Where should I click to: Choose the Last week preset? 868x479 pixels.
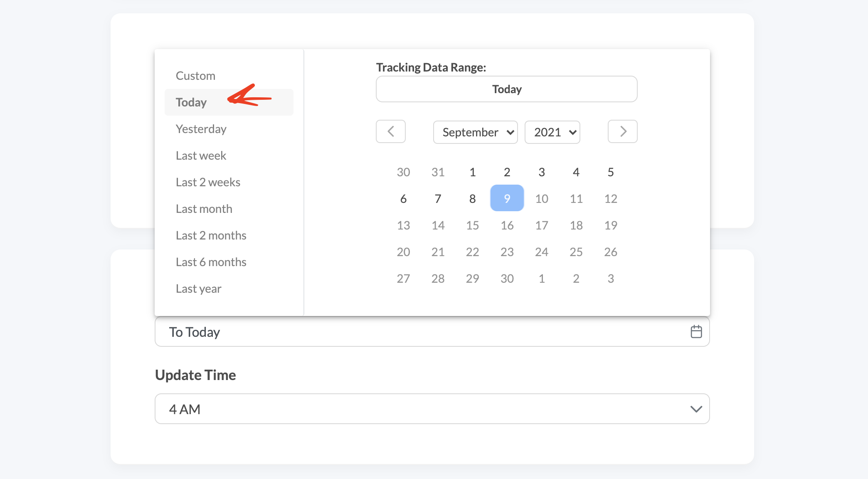click(x=229, y=156)
